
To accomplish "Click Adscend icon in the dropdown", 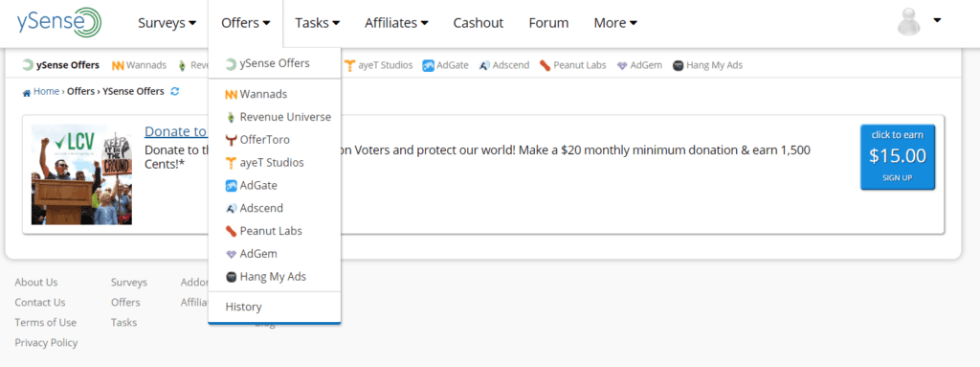I will tap(232, 209).
